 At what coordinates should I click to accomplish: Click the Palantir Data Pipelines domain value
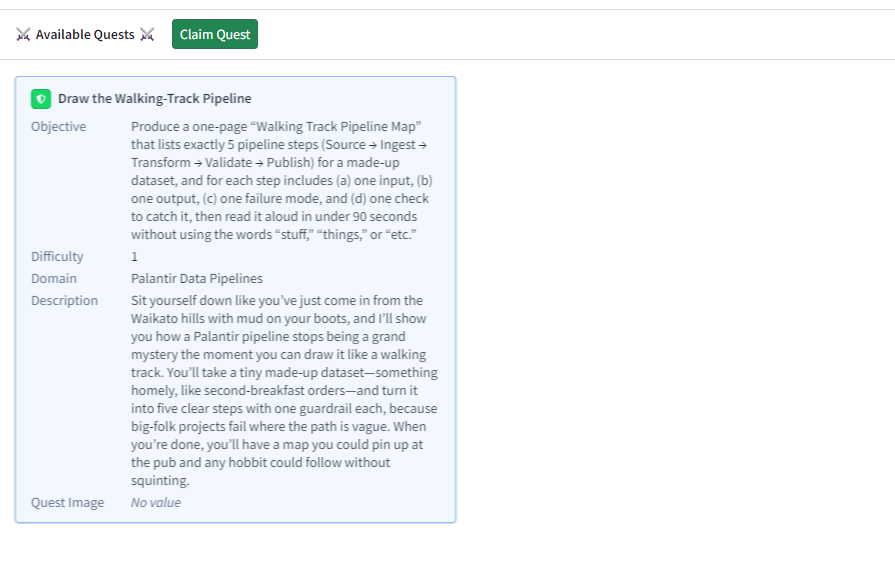click(197, 279)
